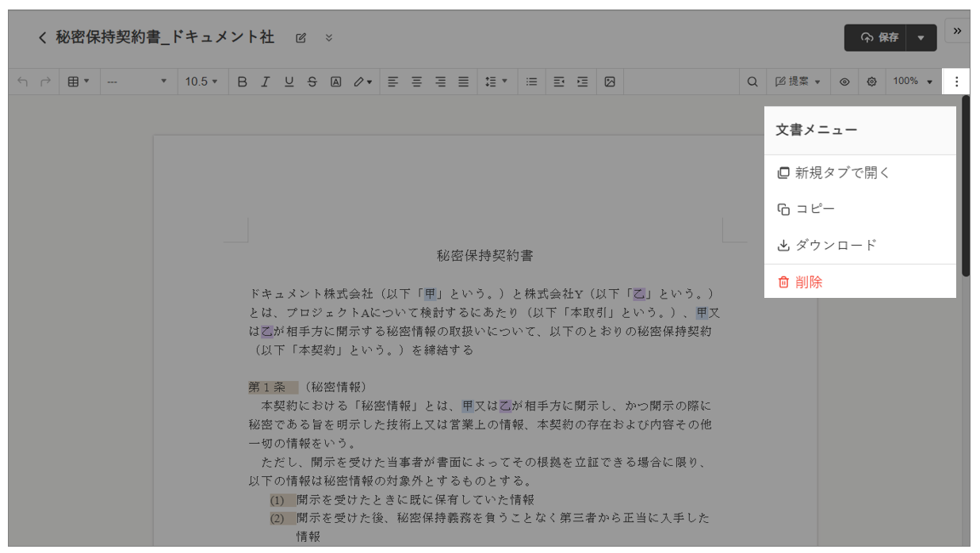Insert a bulleted list
The height and width of the screenshot is (553, 980).
coord(532,82)
